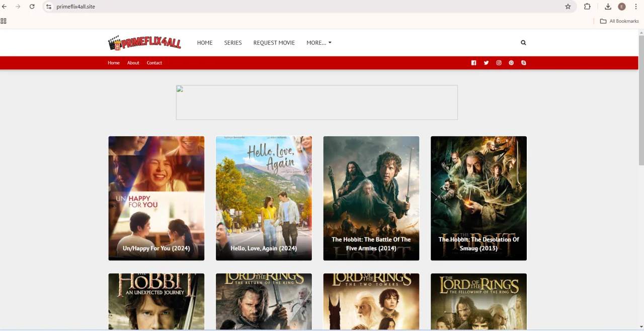The height and width of the screenshot is (331, 644).
Task: Open Lord of the Rings: Fellowship of the Ring poster
Action: point(478,301)
